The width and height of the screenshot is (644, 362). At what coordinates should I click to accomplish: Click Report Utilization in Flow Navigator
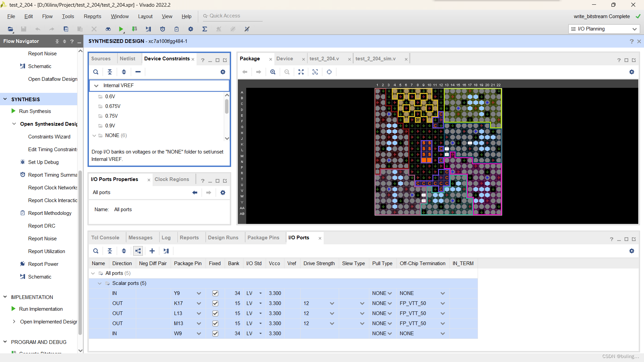click(x=46, y=251)
